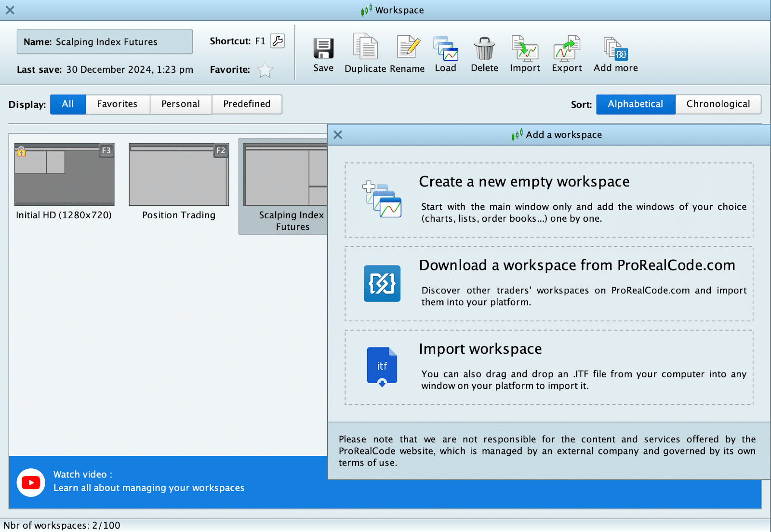This screenshot has height=532, width=771.
Task: Click the Save workspace icon
Action: tap(323, 49)
